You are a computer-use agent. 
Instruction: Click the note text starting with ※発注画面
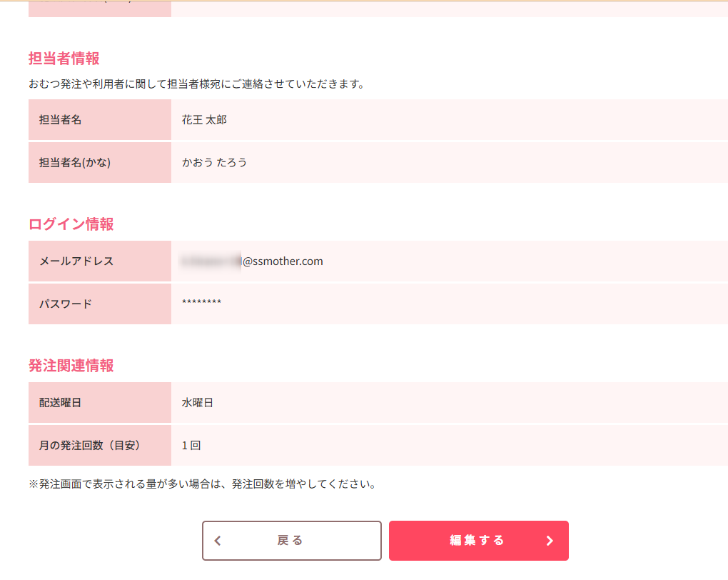tap(202, 484)
